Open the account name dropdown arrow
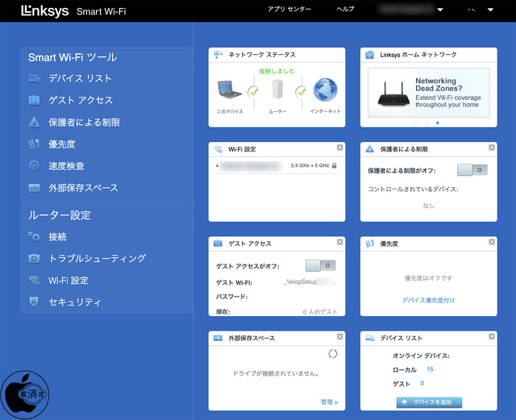 coord(440,10)
